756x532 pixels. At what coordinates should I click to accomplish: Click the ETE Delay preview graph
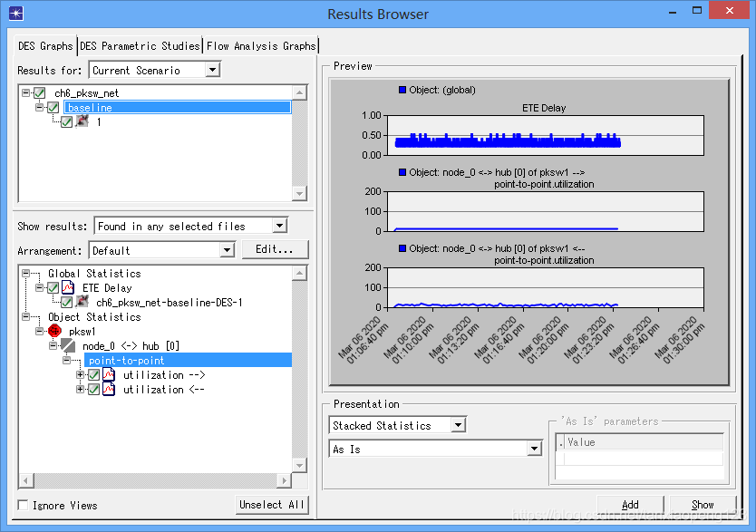[x=546, y=135]
